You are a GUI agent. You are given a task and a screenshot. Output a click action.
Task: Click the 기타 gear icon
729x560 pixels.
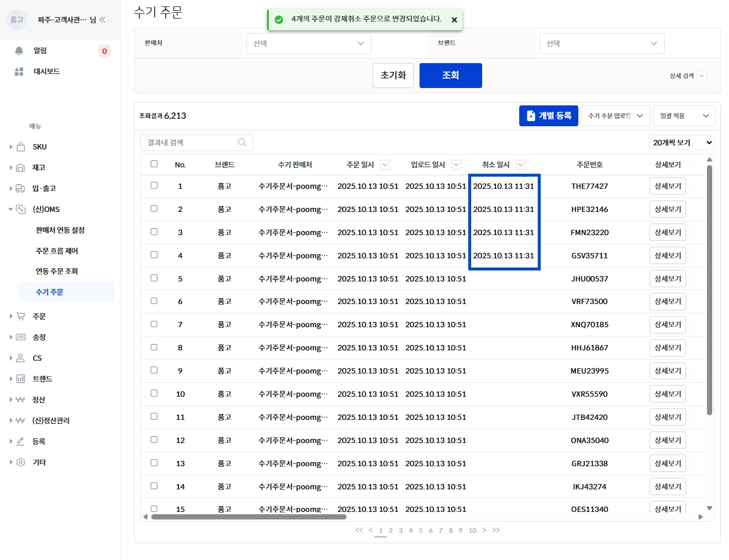(20, 462)
